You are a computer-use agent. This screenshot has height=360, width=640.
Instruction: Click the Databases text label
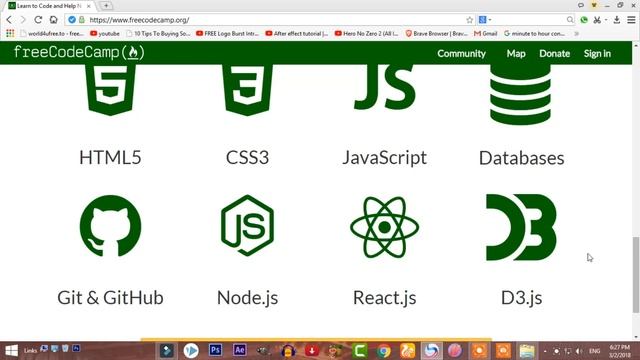(x=522, y=158)
